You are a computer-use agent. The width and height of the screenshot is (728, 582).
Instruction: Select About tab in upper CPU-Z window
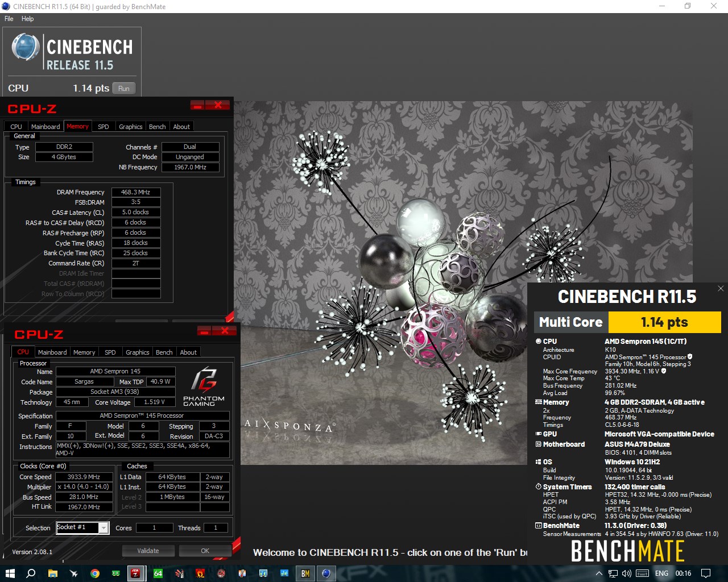click(x=181, y=127)
